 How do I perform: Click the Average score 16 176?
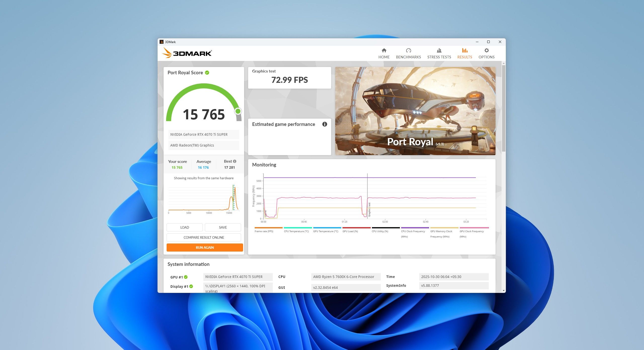pyautogui.click(x=203, y=167)
